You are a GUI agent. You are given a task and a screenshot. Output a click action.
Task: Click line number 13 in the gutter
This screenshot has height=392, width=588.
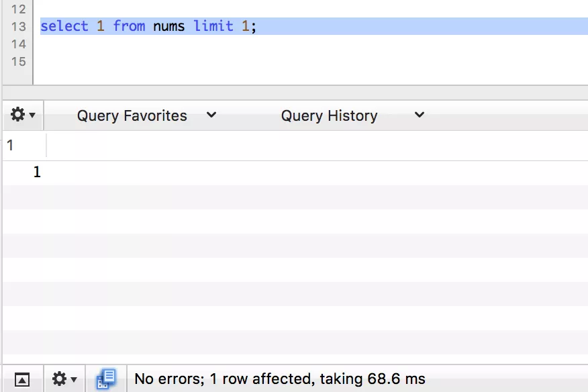pyautogui.click(x=18, y=27)
